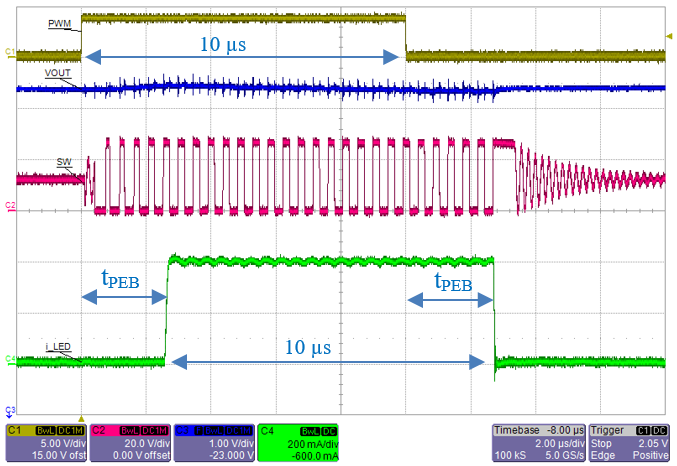The image size is (677, 466).
Task: Click the trigger level arrow at right edge
Action: coord(668,37)
